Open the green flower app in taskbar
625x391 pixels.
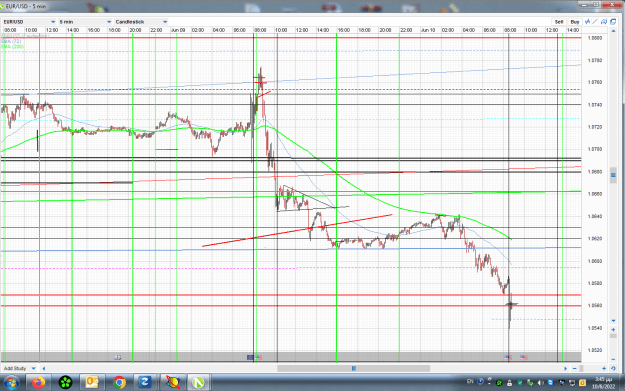click(x=66, y=383)
